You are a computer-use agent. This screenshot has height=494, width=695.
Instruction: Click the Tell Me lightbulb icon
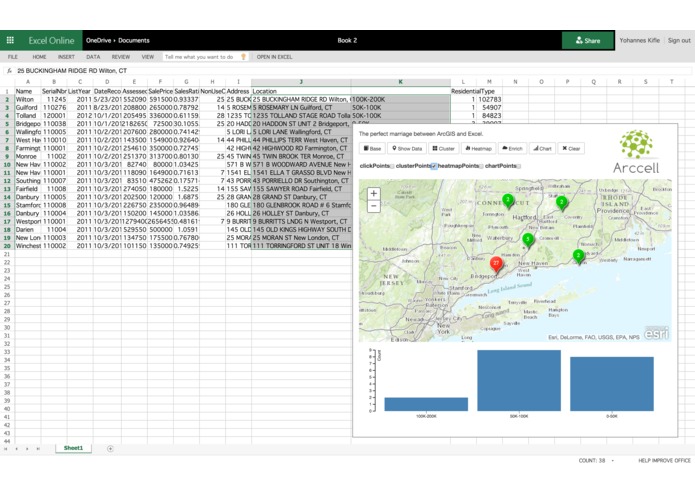click(x=243, y=57)
